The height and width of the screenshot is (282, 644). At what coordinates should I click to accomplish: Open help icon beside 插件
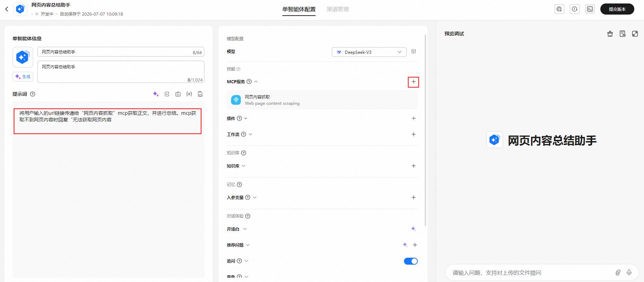tap(239, 118)
